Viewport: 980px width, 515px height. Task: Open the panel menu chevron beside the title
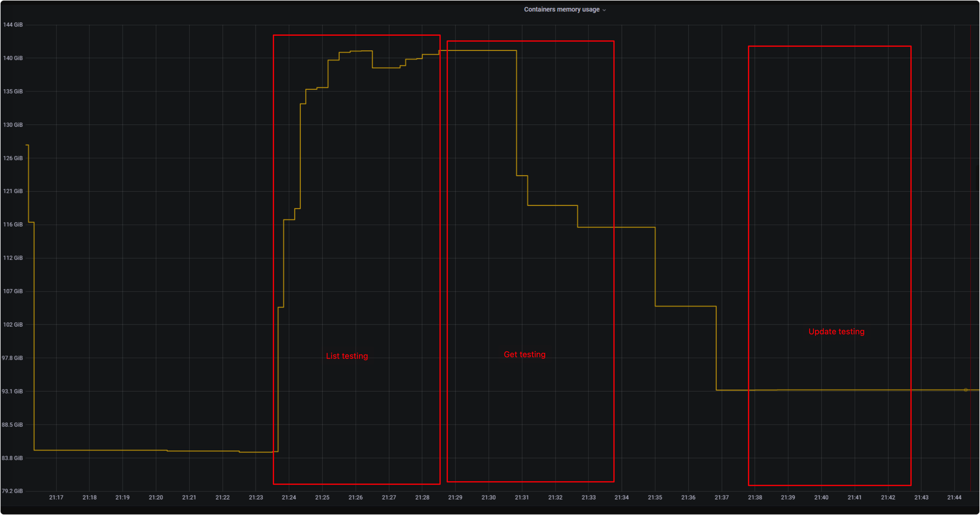[x=604, y=10]
